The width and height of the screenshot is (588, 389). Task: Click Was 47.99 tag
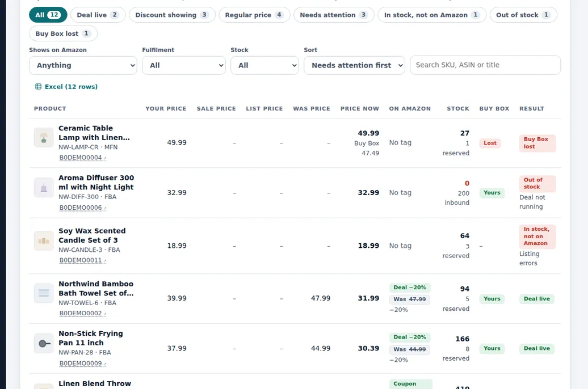(x=410, y=299)
